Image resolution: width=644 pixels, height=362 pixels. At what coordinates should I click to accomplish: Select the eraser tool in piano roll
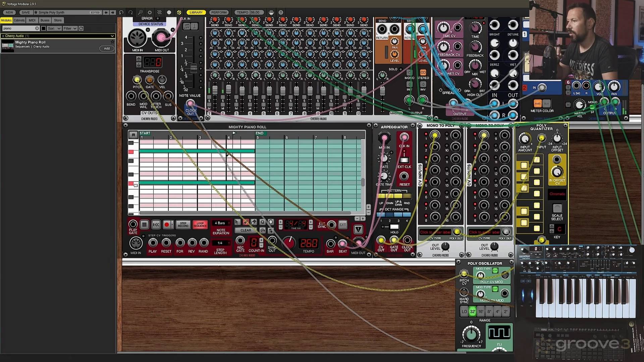254,222
